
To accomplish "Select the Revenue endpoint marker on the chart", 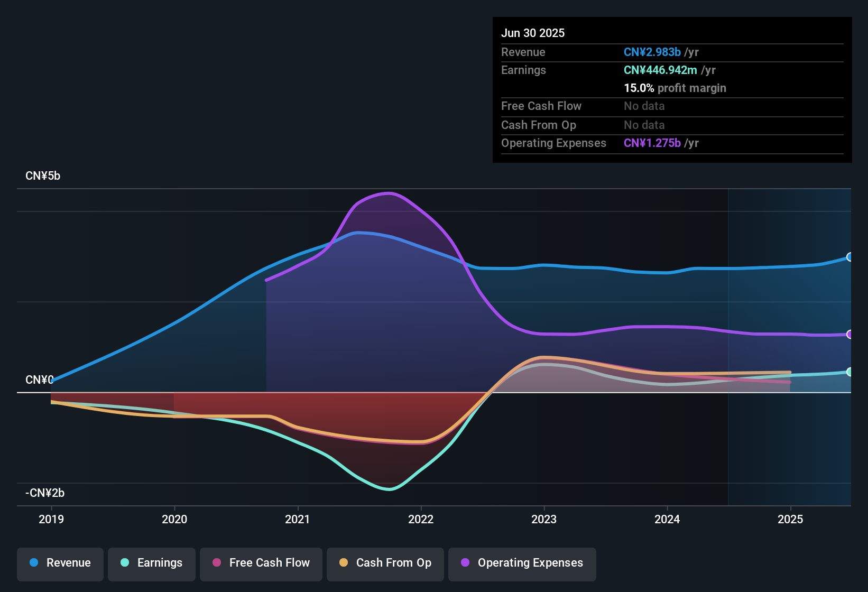I will tap(850, 257).
